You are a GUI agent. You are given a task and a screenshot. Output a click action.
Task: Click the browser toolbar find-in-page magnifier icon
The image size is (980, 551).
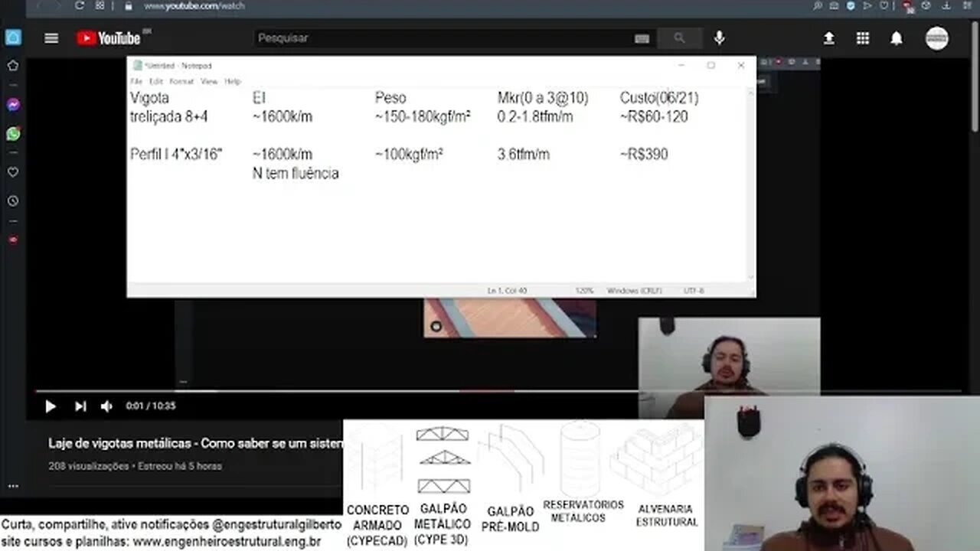click(818, 5)
